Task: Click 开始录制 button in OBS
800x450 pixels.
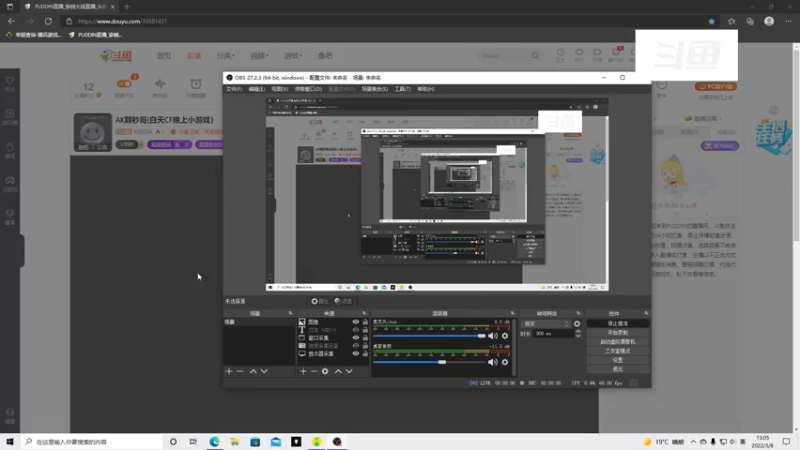Action: point(618,333)
